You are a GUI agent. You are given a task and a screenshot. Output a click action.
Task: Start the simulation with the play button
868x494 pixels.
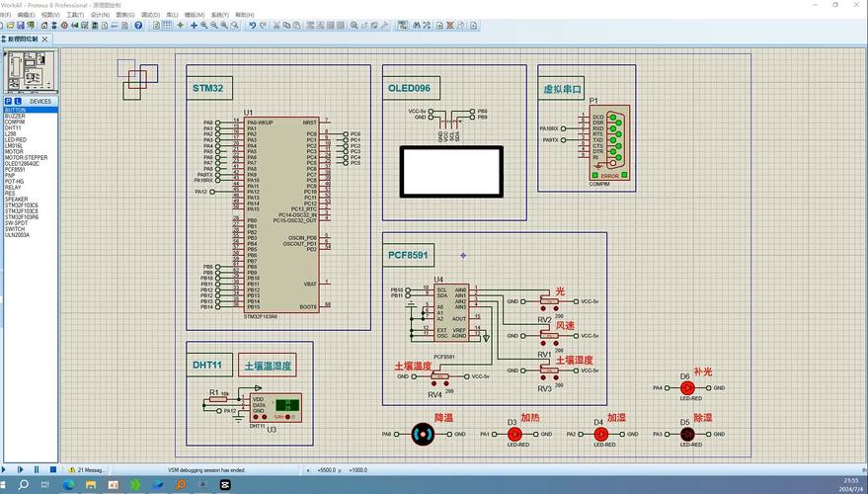click(4, 469)
